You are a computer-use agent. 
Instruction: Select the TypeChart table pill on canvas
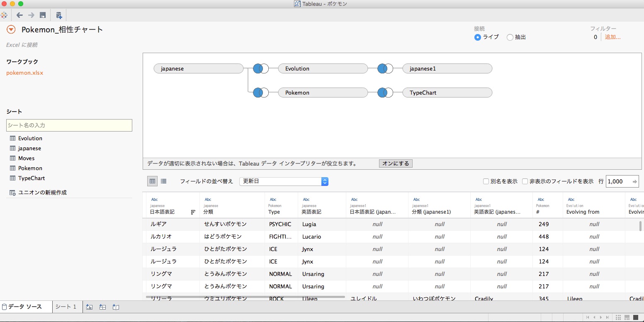click(x=447, y=93)
